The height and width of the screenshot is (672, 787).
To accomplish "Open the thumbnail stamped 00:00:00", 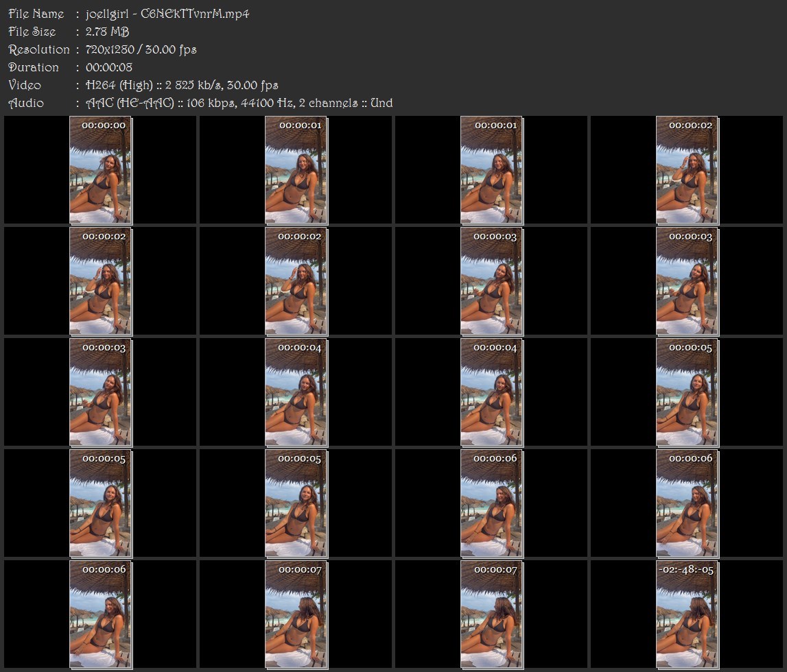I will [x=100, y=170].
